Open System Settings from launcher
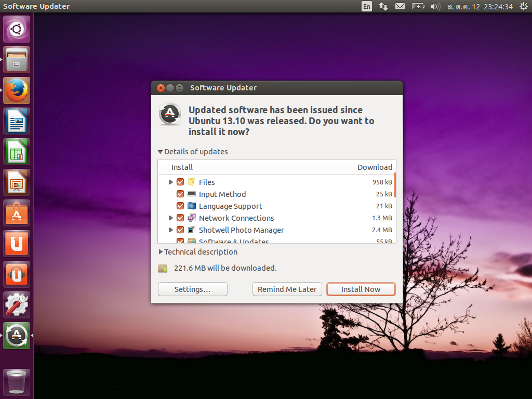The width and height of the screenshot is (532, 399). (17, 305)
